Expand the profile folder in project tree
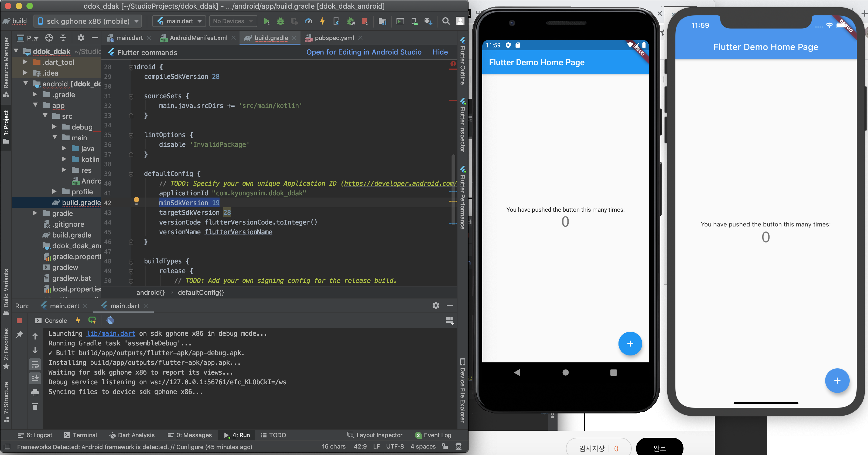Image resolution: width=868 pixels, height=455 pixels. [54, 191]
